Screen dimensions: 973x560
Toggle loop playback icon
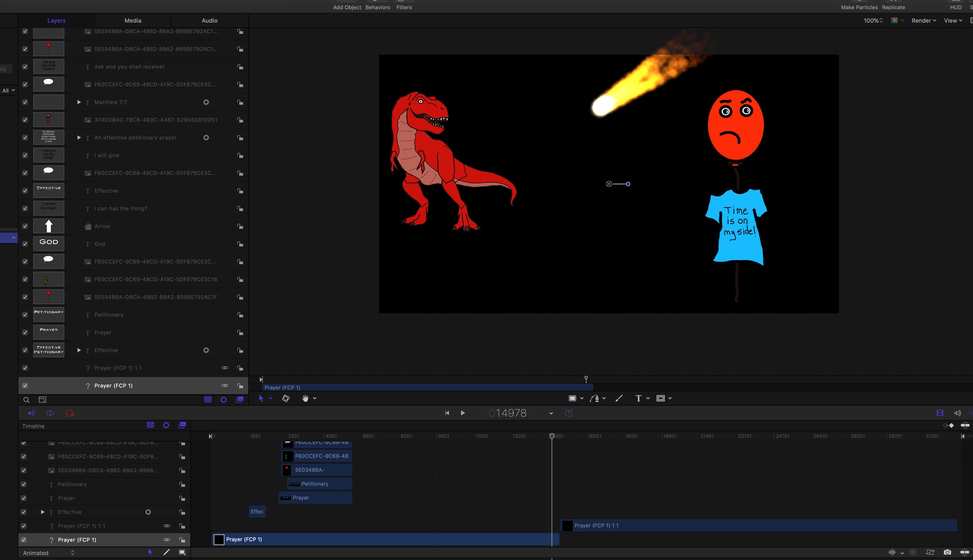click(x=50, y=413)
